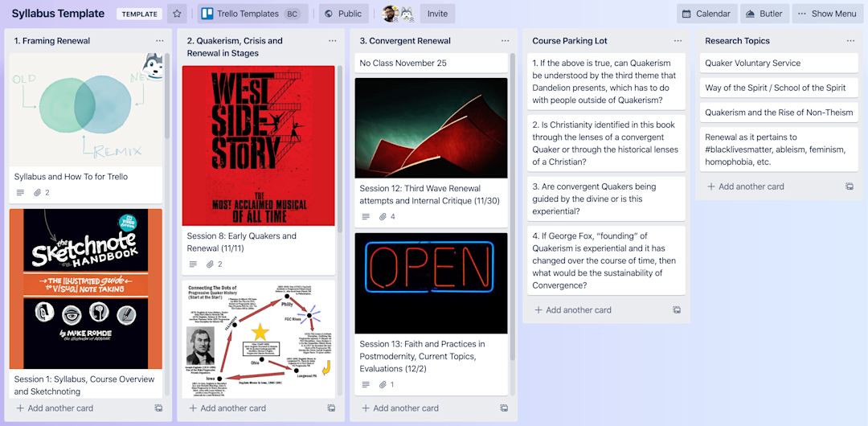Click the TEMPLATE badge
Image resolution: width=868 pixels, height=426 pixels.
139,14
